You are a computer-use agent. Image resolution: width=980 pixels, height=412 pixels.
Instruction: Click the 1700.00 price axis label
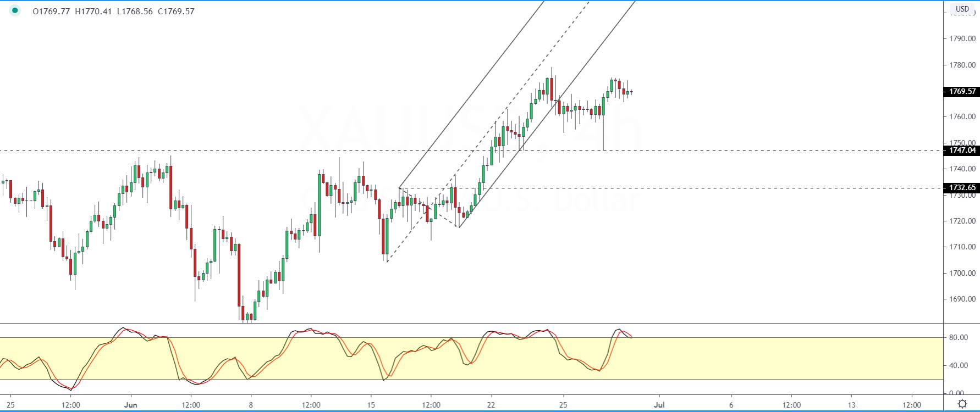tap(962, 273)
